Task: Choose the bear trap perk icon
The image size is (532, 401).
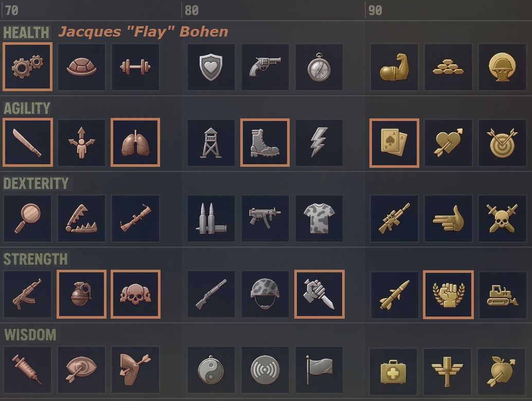Action: [81, 218]
